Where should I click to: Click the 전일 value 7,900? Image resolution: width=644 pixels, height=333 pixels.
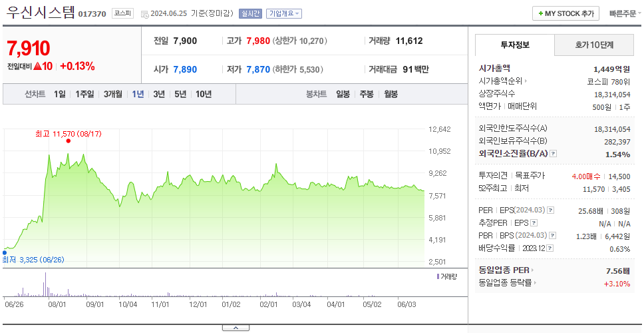pyautogui.click(x=185, y=41)
